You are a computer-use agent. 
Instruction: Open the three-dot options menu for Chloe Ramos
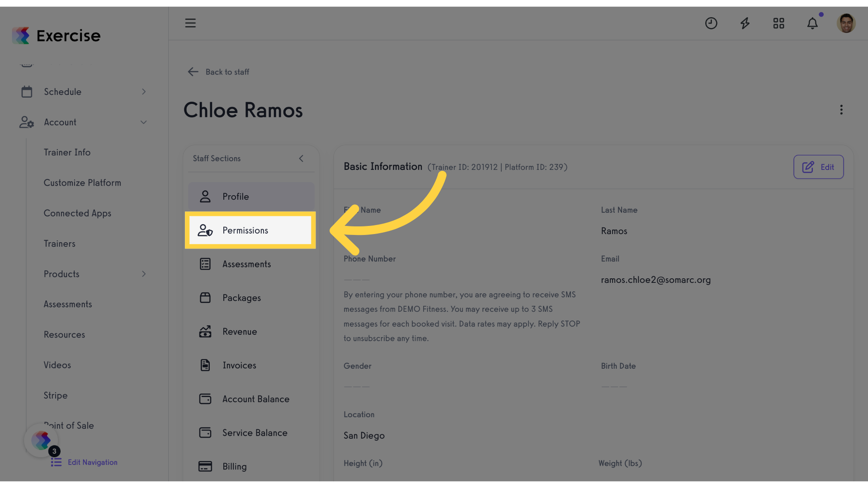coord(841,110)
